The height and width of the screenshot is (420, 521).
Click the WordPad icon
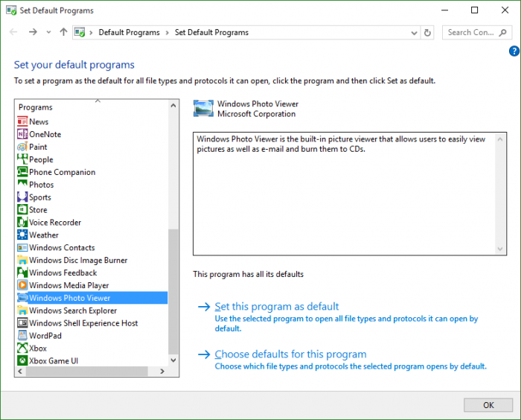click(x=22, y=336)
